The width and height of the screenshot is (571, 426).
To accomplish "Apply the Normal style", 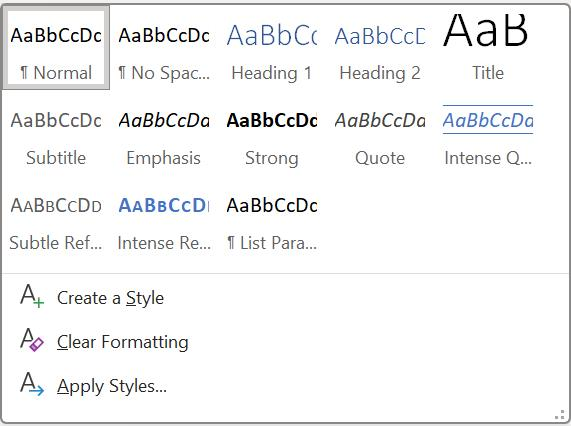I will click(56, 48).
